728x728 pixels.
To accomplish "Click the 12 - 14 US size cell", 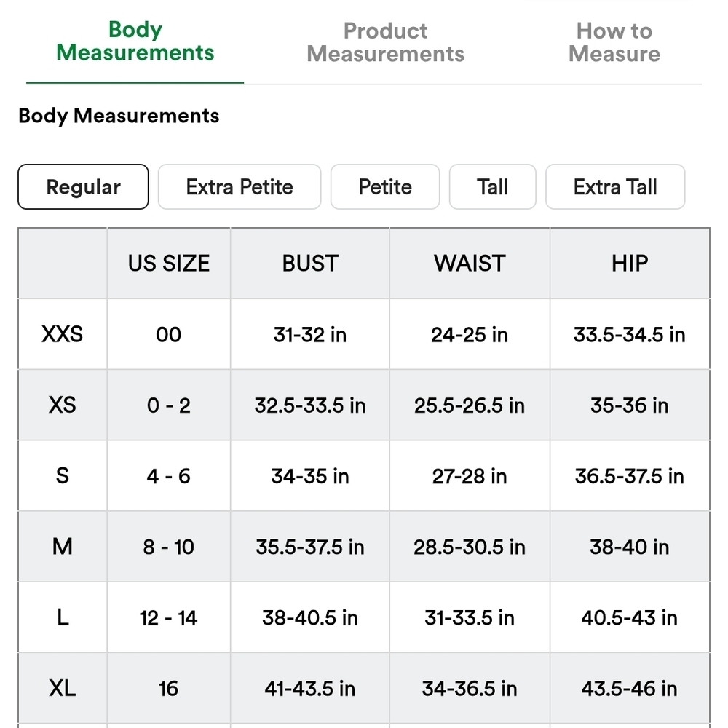I will coord(169,617).
